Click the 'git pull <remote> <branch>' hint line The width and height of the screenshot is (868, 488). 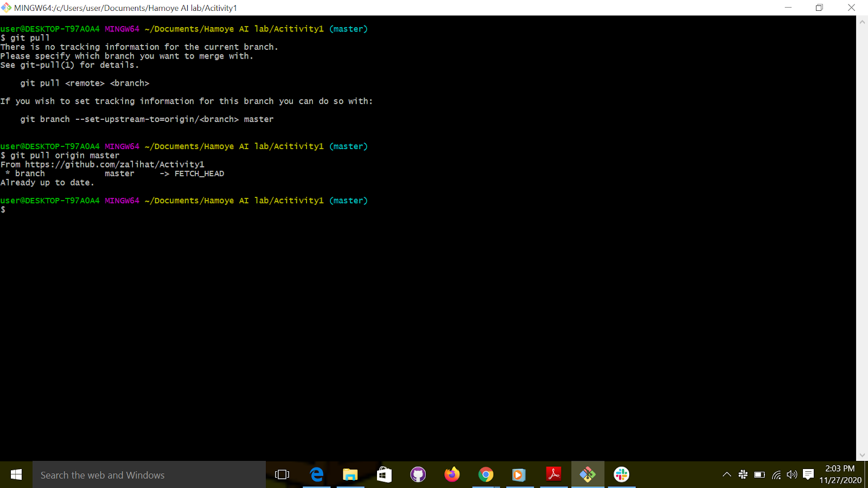[85, 83]
